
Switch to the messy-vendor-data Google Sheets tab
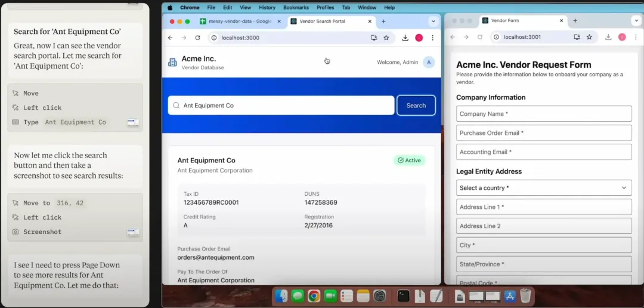[240, 21]
